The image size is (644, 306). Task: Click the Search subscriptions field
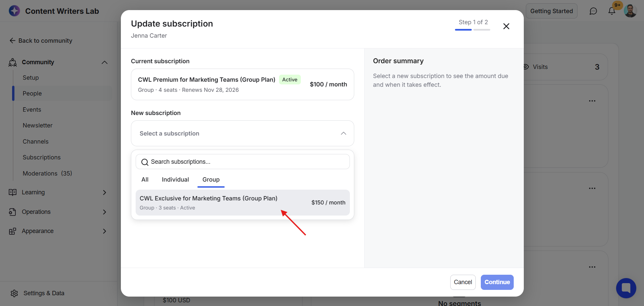tap(242, 162)
